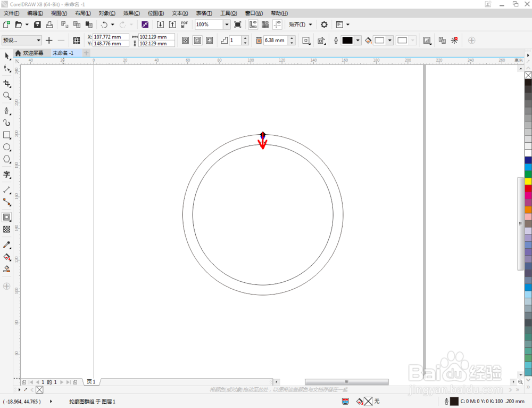Toggle full-screen preview button
Image resolution: width=532 pixels, height=408 pixels.
(238, 25)
